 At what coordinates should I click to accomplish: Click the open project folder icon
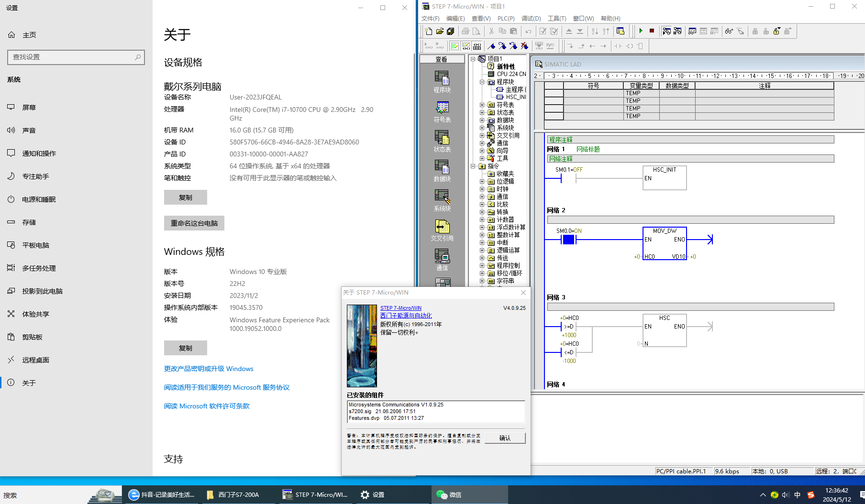[440, 32]
